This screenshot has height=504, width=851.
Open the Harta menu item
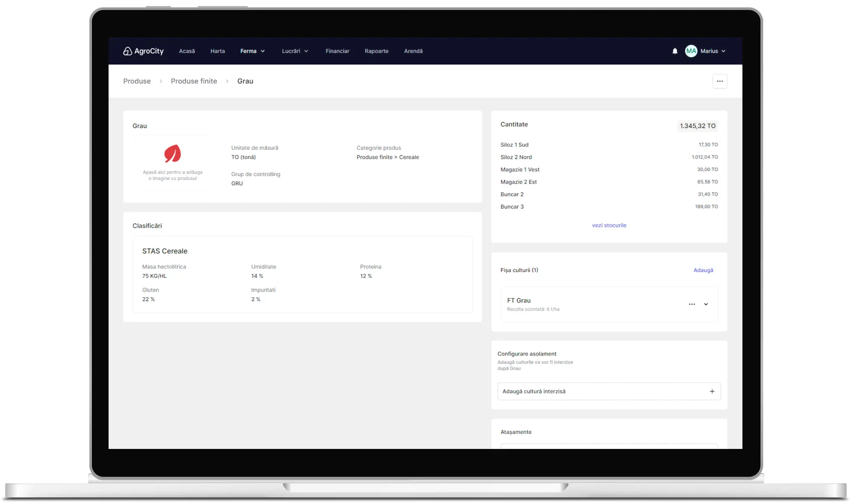click(218, 51)
